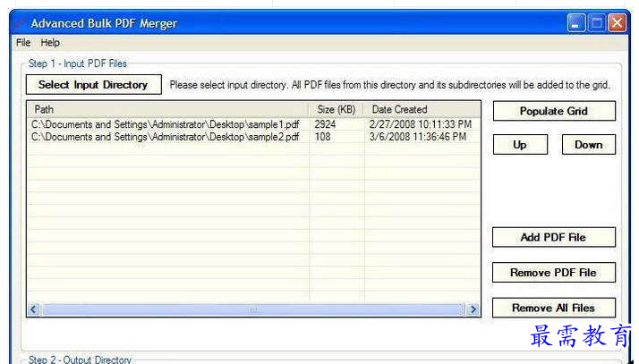This screenshot has height=364, width=639.
Task: Click the Size (KB) column header
Action: click(x=337, y=109)
